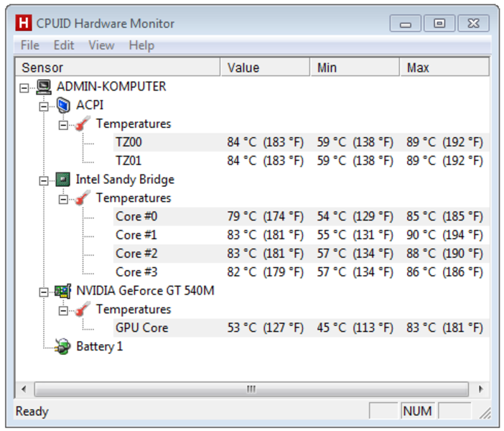Viewport: 504px width, 431px height.
Task: Click the Min column header
Action: coord(355,68)
